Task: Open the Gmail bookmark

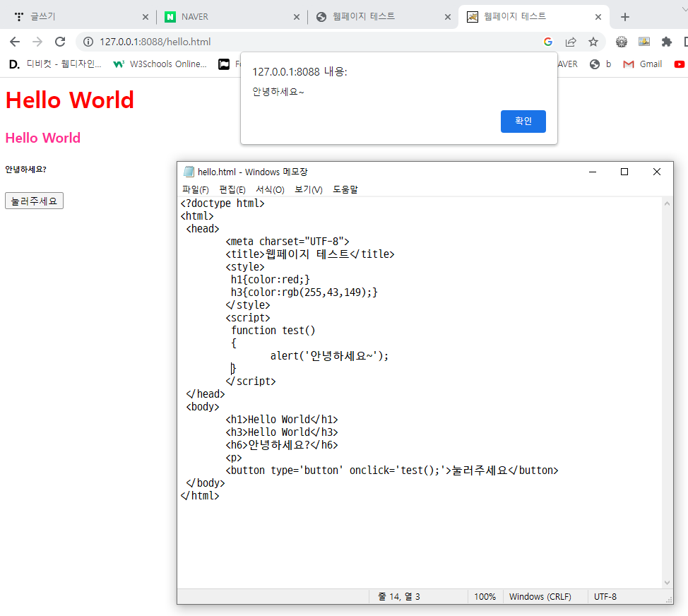Action: (x=642, y=64)
